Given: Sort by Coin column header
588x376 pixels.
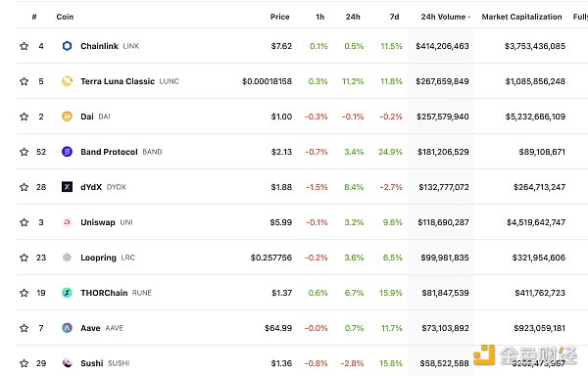Looking at the screenshot, I should click(x=65, y=17).
